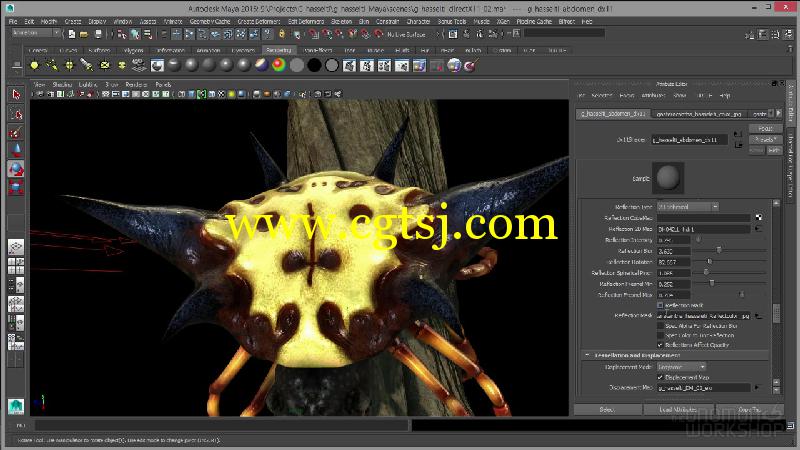Choose the Lasso select tool
Viewport: 800px width, 450px height.
16,114
